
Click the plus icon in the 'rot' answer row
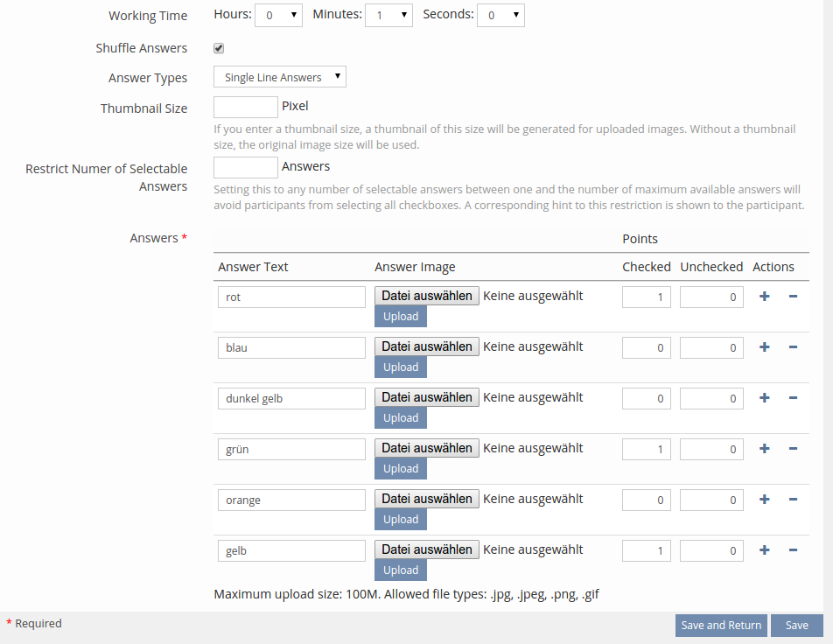pos(764,297)
